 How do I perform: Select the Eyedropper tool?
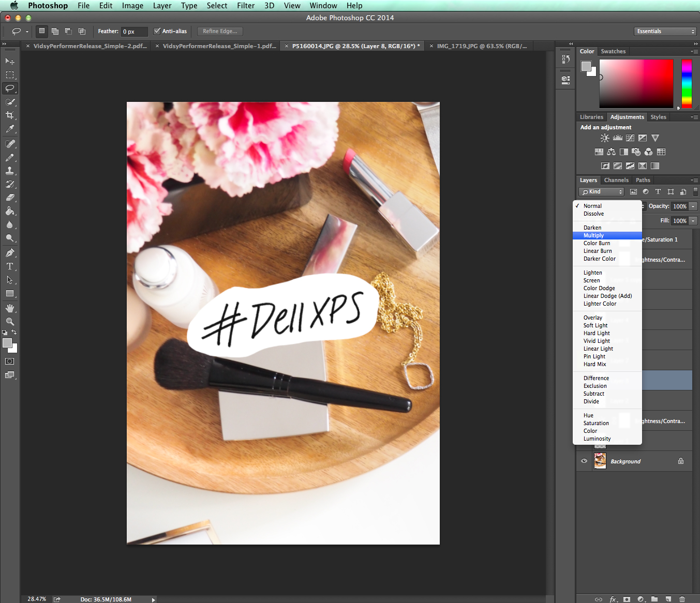(10, 129)
